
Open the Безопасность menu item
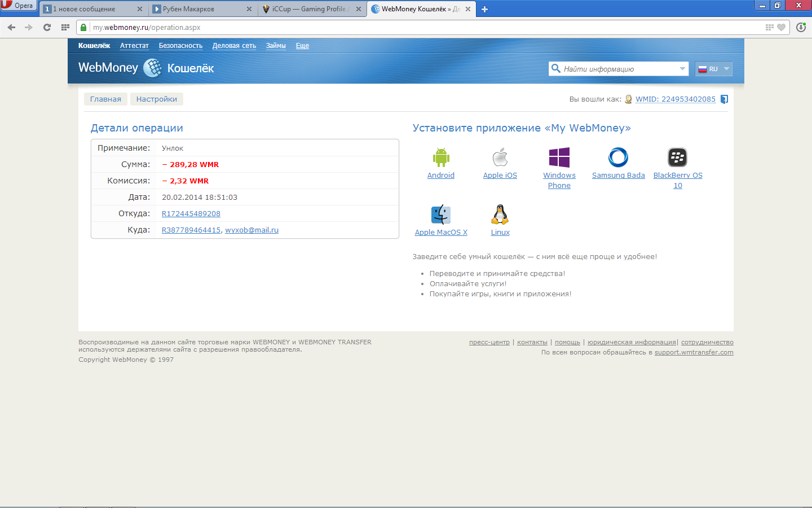point(180,46)
